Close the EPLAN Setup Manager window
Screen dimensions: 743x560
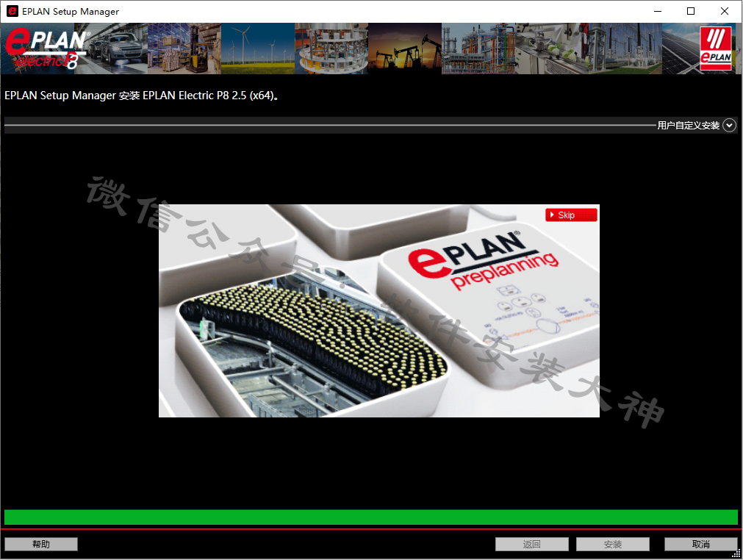pos(725,11)
